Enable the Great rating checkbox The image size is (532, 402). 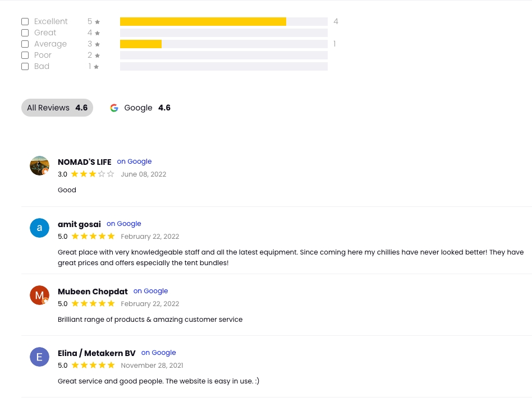point(25,33)
